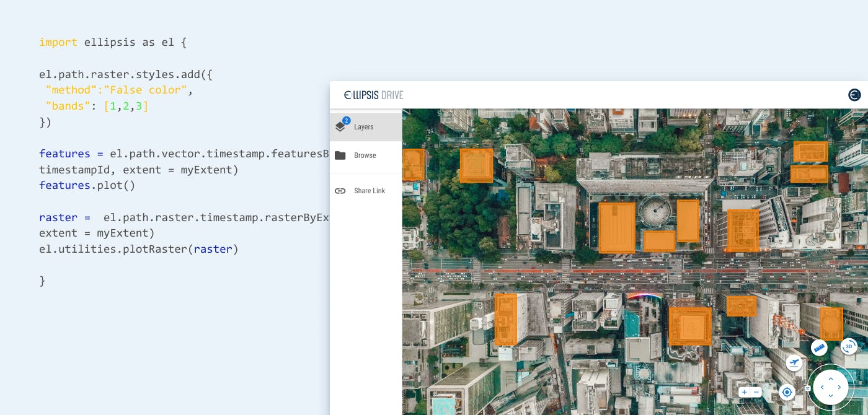
Task: Zoom out with the minus button
Action: [756, 392]
